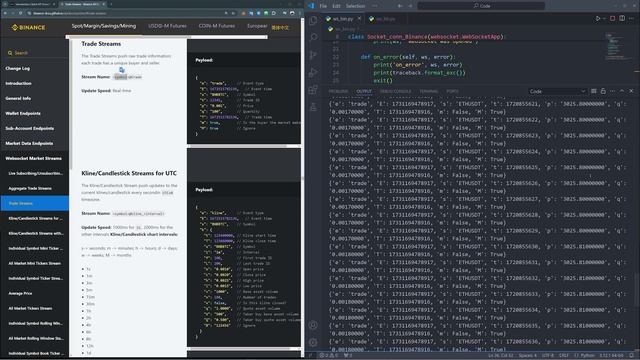Open Change Log in Binance sidebar
This screenshot has height=360, width=640.
(x=18, y=68)
